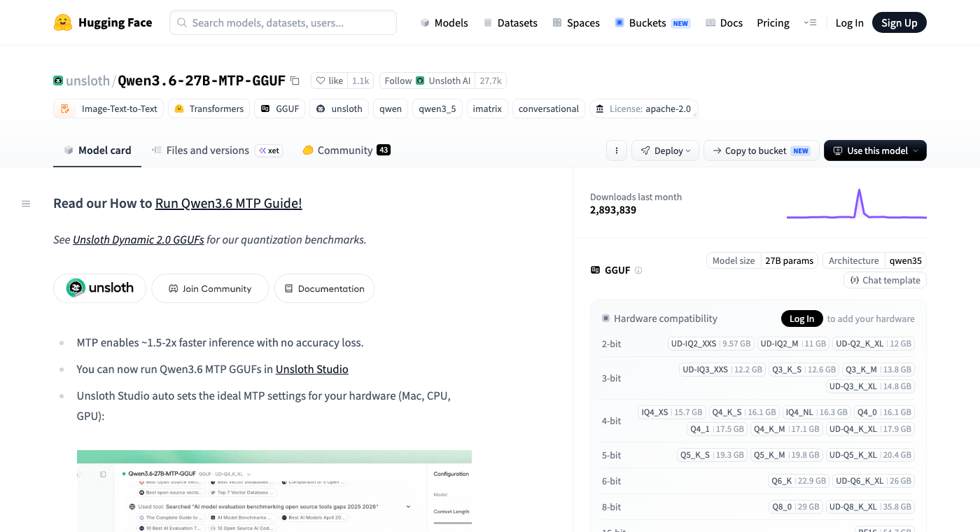
Task: Open the Community tab
Action: 346,150
